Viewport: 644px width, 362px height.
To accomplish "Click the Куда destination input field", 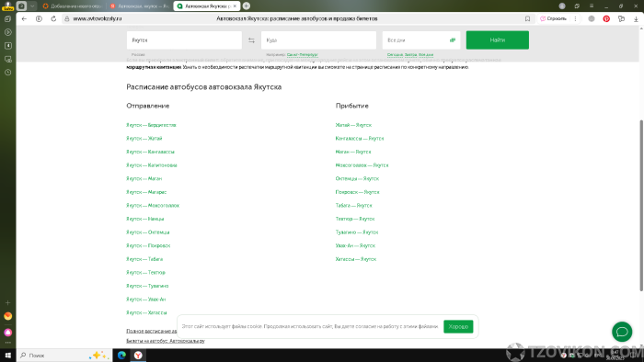I will (x=318, y=40).
